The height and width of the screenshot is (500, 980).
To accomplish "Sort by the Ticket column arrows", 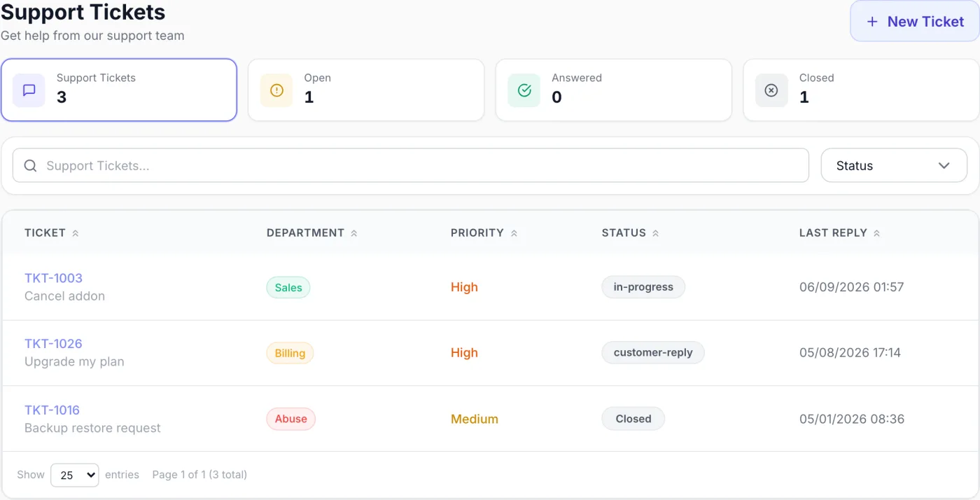I will click(x=76, y=233).
